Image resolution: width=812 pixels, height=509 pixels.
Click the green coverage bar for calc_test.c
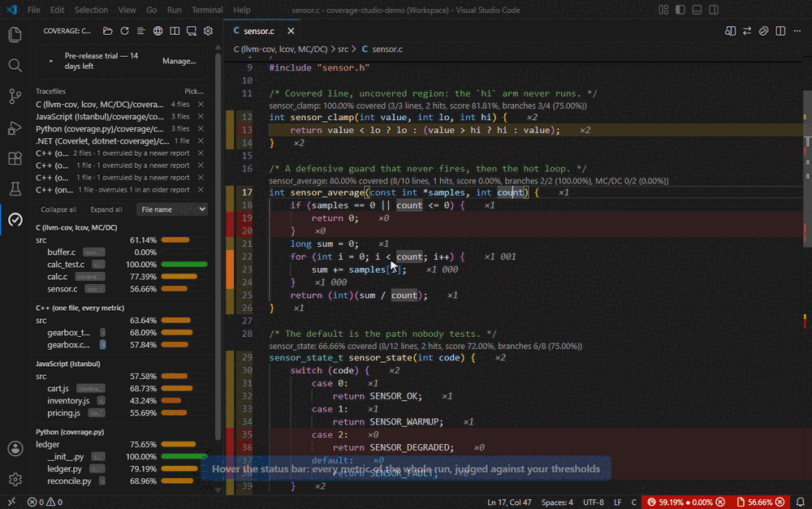coord(184,265)
